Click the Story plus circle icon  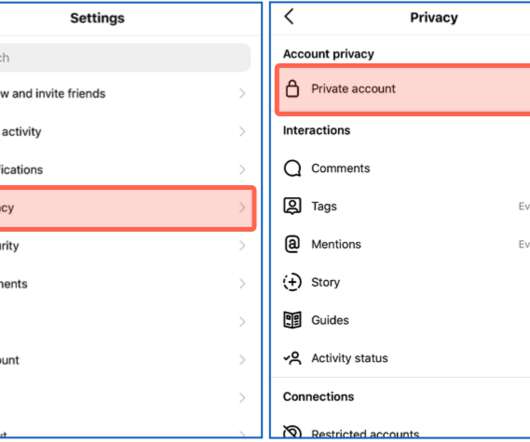tap(292, 282)
